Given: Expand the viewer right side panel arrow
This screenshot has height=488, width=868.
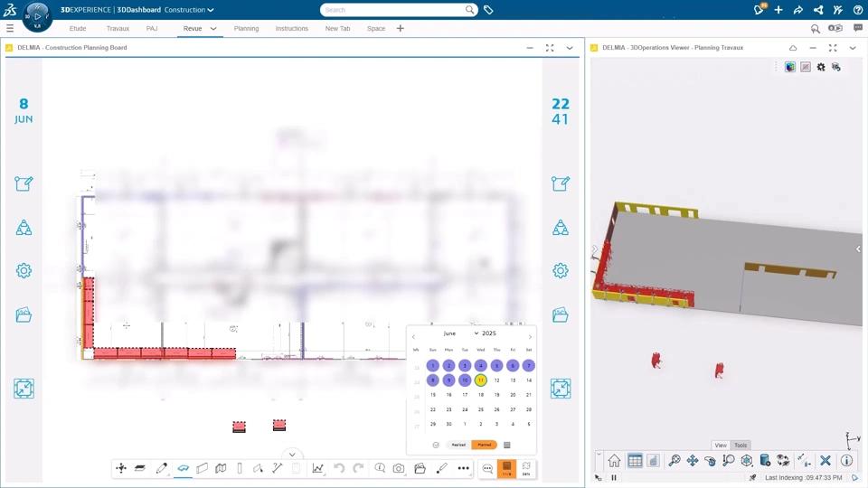Looking at the screenshot, I should coord(858,249).
